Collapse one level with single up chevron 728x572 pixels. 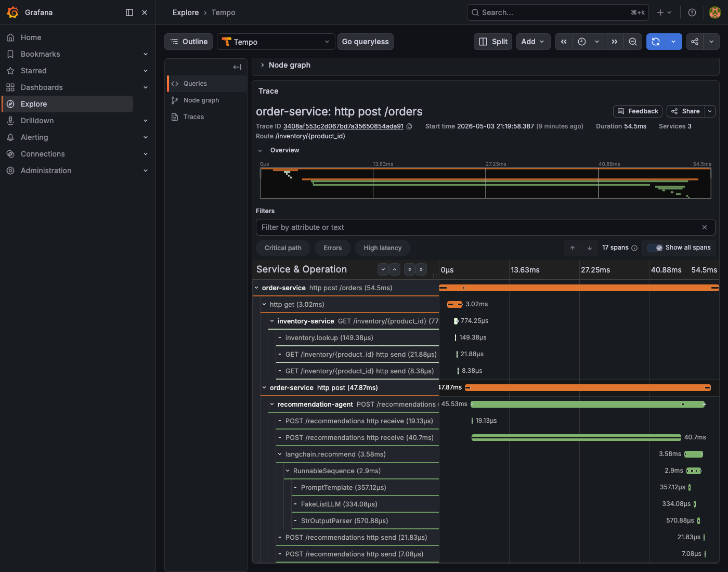(395, 269)
